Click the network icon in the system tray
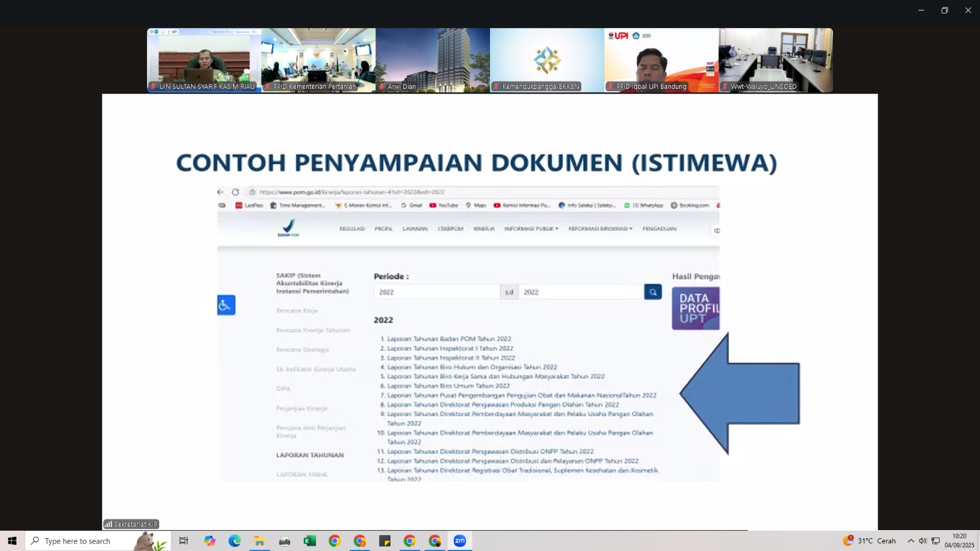 tap(935, 541)
